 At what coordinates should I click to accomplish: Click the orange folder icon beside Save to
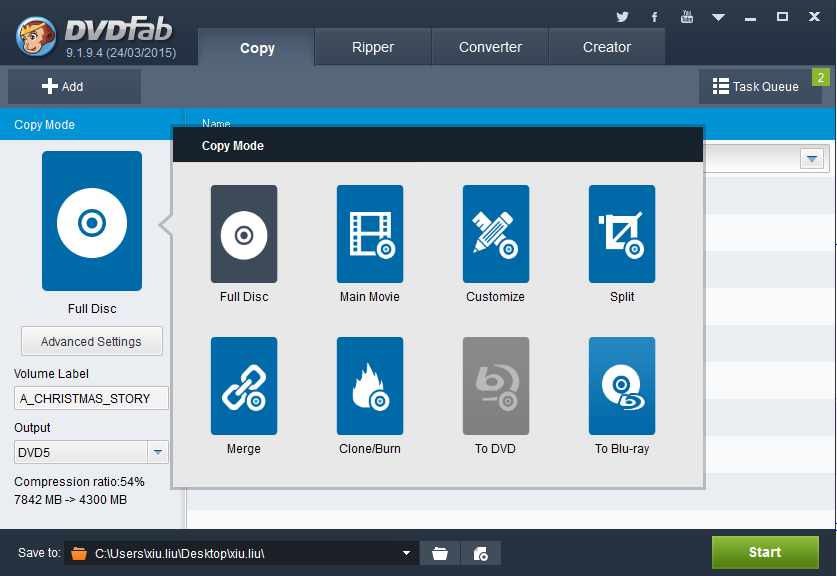pyautogui.click(x=79, y=554)
